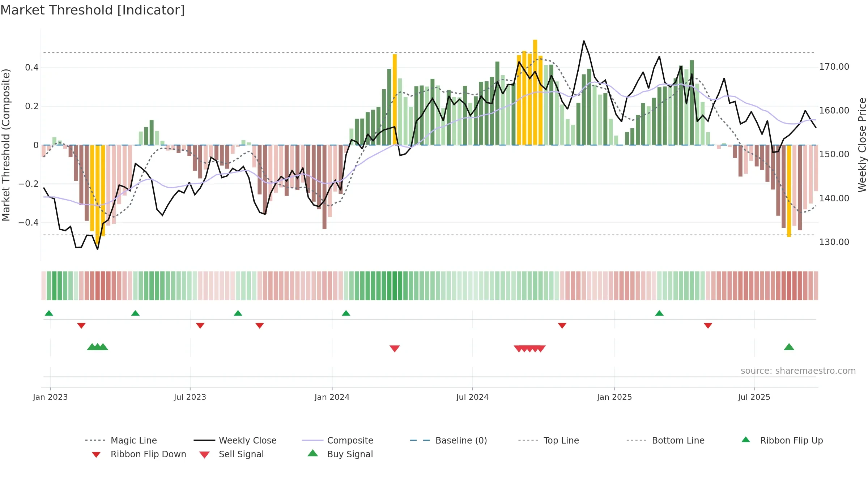
Task: Click the 0.2 left axis tick label
Action: [32, 106]
